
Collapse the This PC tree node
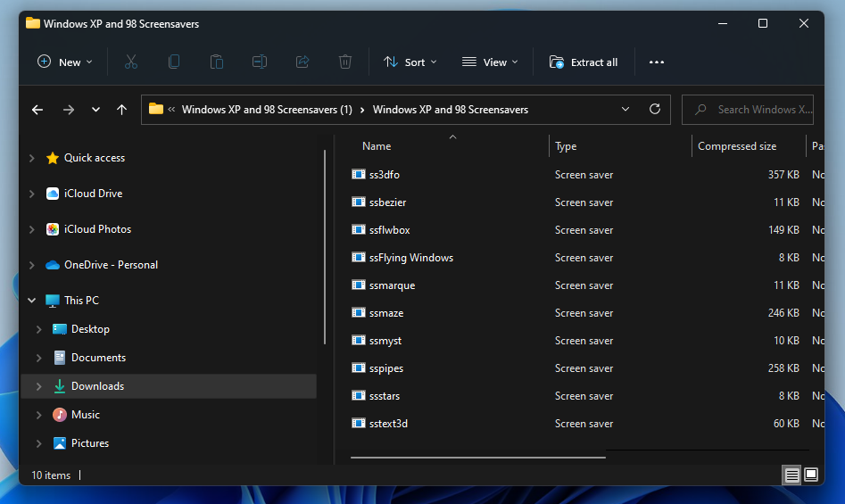(x=32, y=301)
